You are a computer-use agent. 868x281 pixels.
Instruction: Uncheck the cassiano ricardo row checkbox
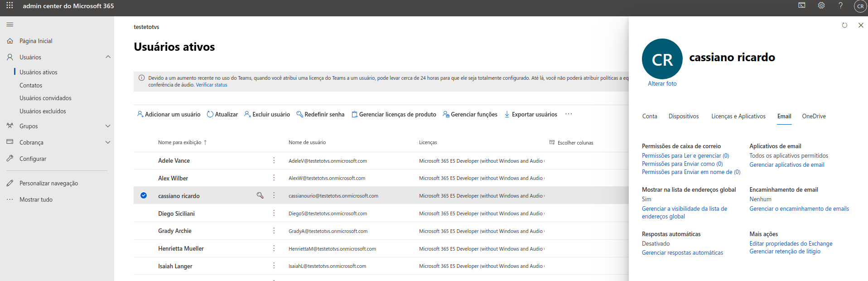click(x=144, y=195)
